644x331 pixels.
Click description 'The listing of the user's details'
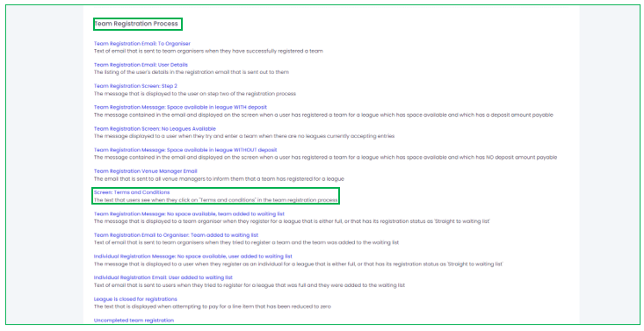(x=192, y=72)
